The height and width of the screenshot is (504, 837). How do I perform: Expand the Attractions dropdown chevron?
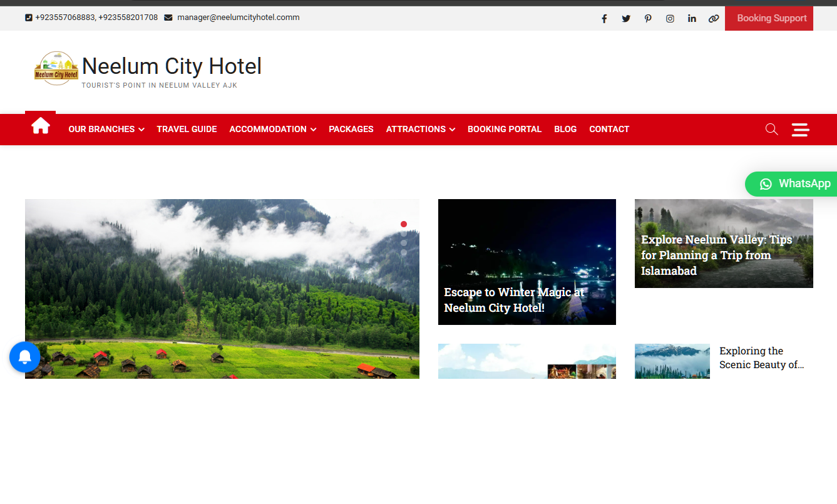click(452, 130)
